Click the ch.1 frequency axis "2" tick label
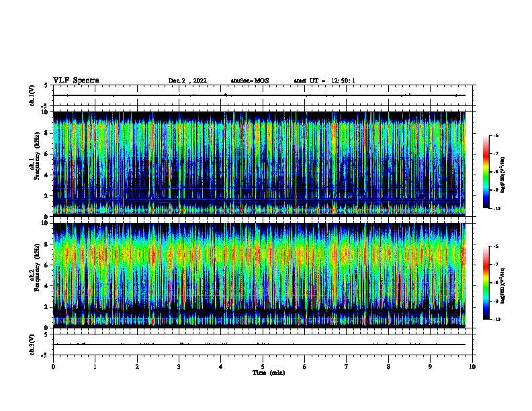The image size is (532, 411). [46, 196]
